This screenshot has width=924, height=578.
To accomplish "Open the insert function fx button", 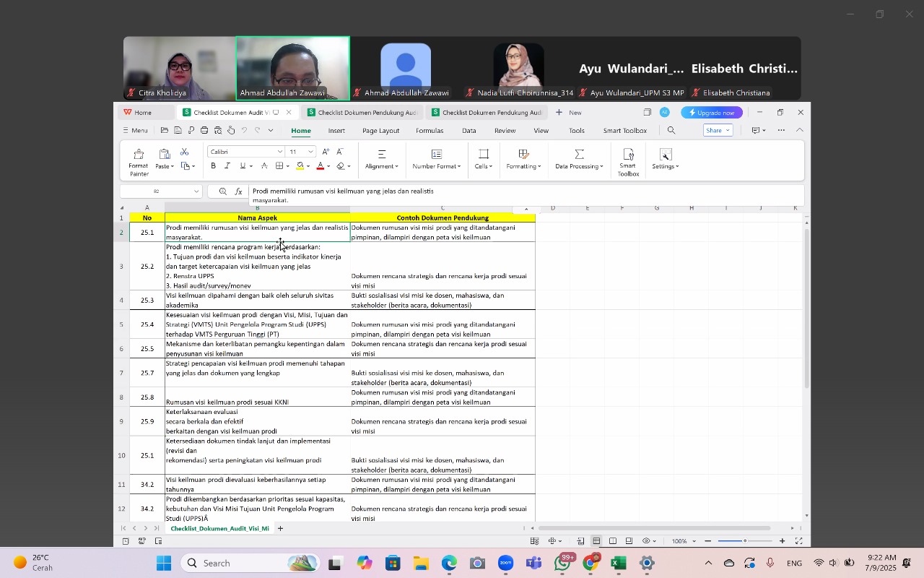I will [x=238, y=191].
